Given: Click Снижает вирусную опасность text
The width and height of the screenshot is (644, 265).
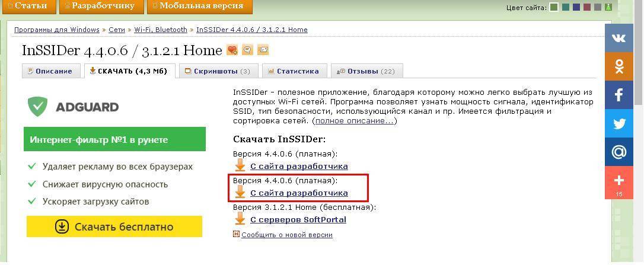Looking at the screenshot, I should [x=105, y=184].
